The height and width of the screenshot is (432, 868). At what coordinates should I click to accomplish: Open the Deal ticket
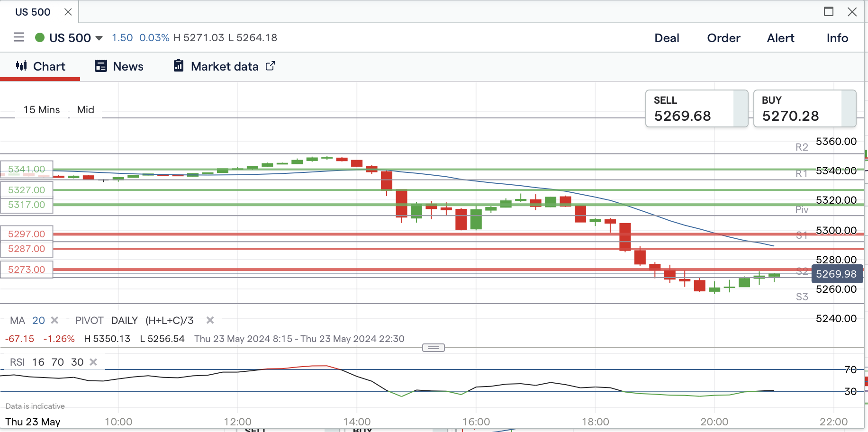pyautogui.click(x=667, y=38)
